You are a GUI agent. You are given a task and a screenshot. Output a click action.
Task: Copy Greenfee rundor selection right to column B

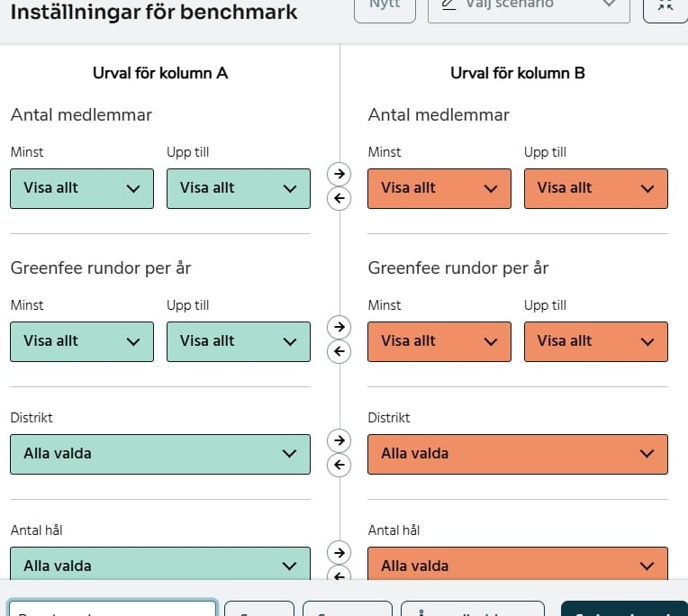point(339,325)
